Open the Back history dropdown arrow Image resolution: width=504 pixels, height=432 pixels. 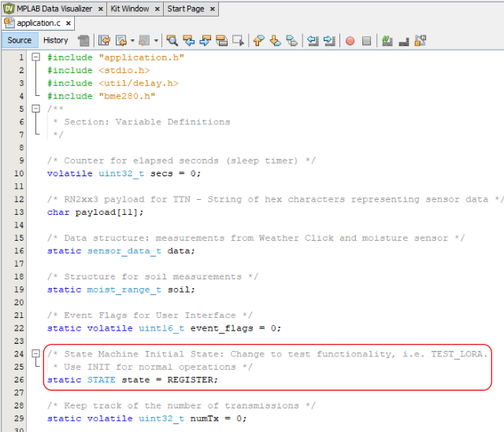(132, 41)
